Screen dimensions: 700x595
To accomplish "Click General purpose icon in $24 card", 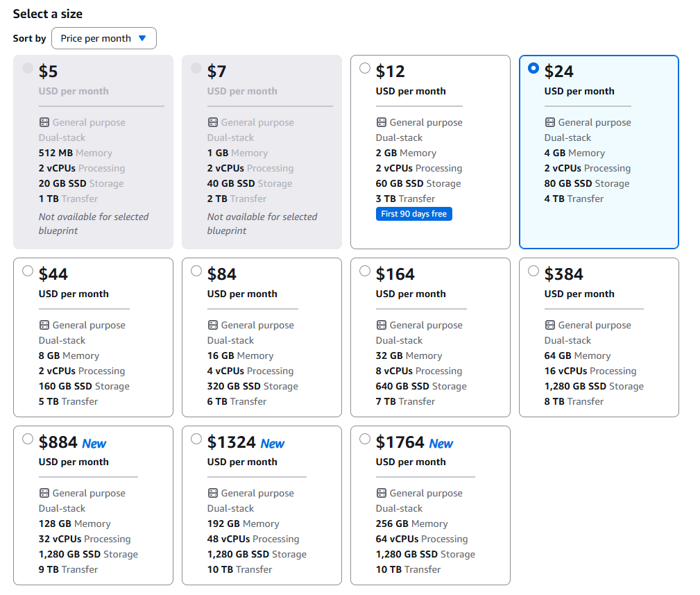I will (x=549, y=122).
